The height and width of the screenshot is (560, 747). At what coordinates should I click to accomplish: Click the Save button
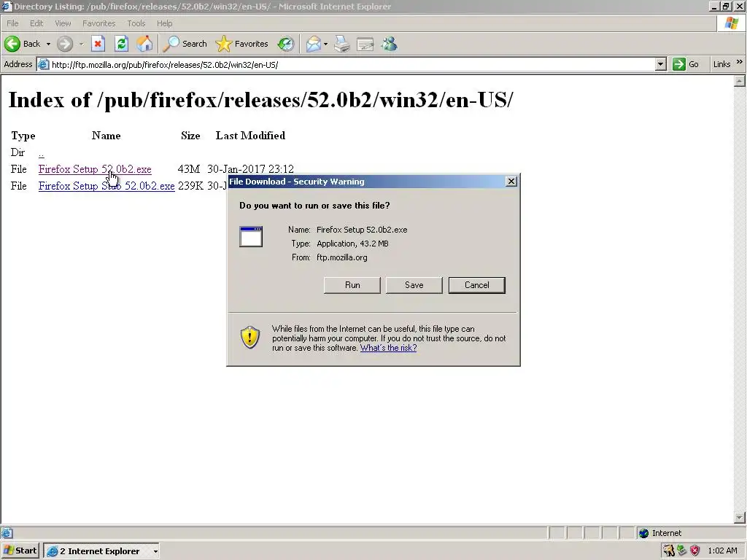(414, 285)
